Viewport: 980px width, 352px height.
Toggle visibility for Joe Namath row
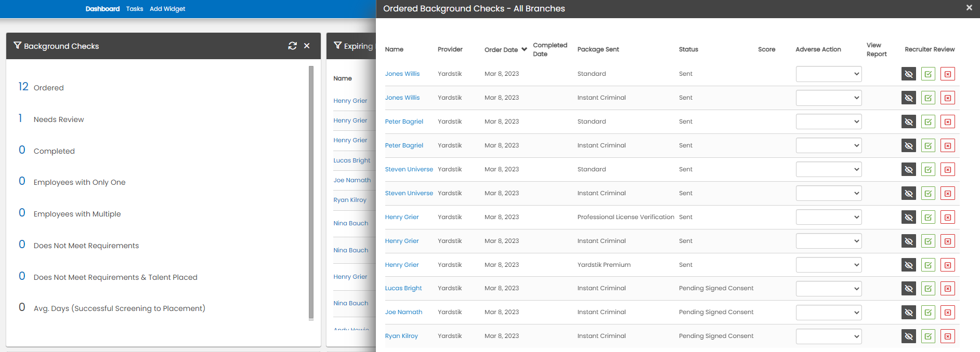(909, 313)
